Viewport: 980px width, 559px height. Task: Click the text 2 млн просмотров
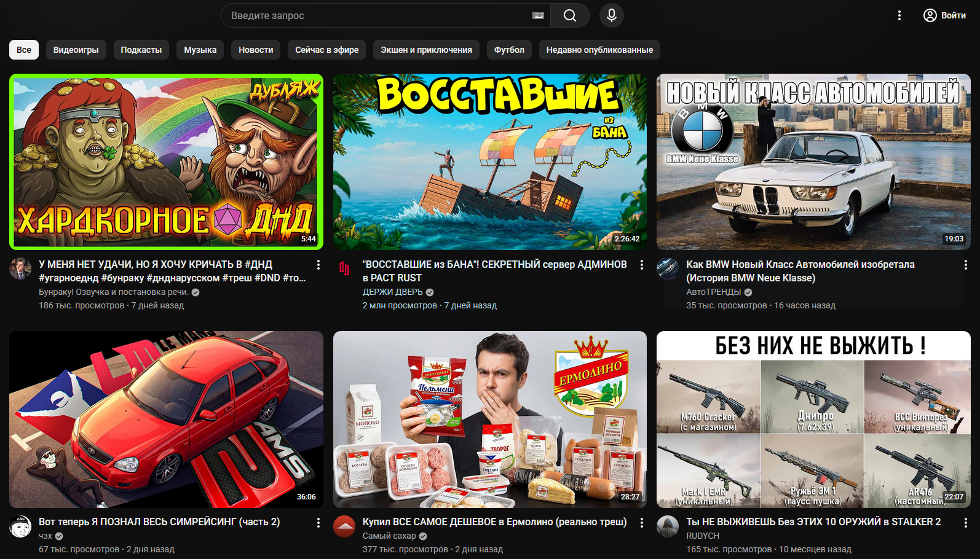click(x=400, y=305)
